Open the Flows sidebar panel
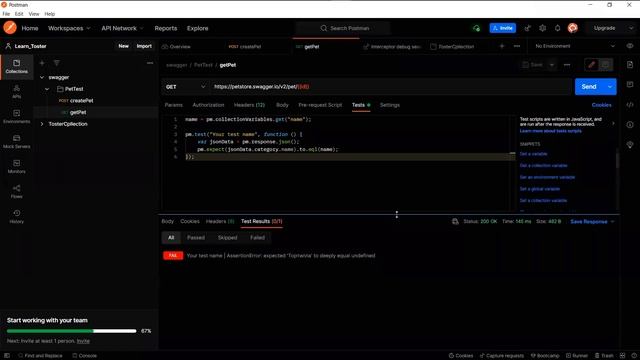Image resolution: width=640 pixels, height=360 pixels. 16,191
